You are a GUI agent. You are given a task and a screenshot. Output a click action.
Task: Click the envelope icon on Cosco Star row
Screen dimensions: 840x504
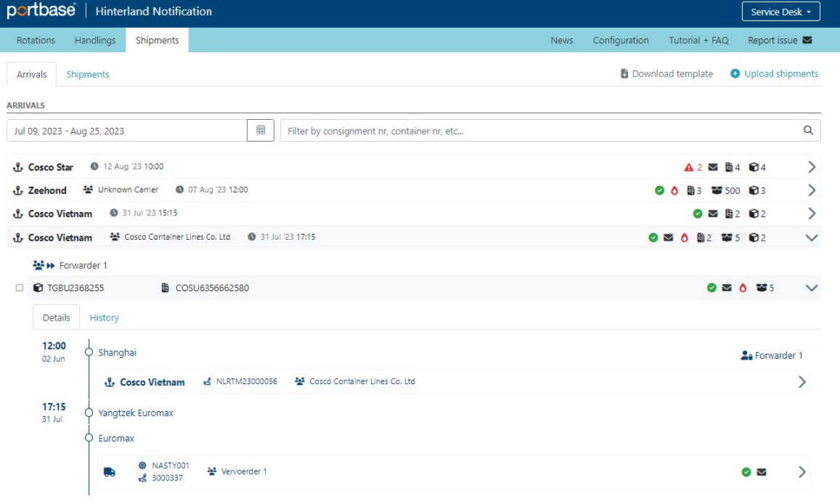[713, 166]
